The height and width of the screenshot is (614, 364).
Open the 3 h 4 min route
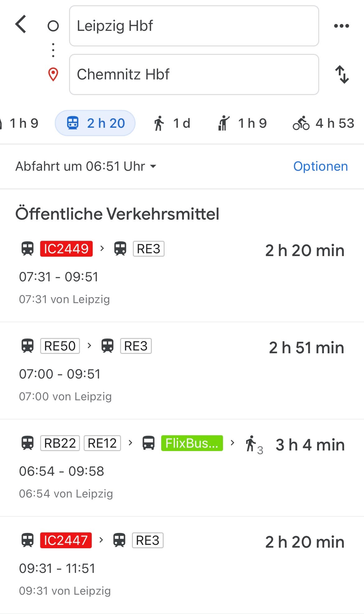[x=182, y=468]
